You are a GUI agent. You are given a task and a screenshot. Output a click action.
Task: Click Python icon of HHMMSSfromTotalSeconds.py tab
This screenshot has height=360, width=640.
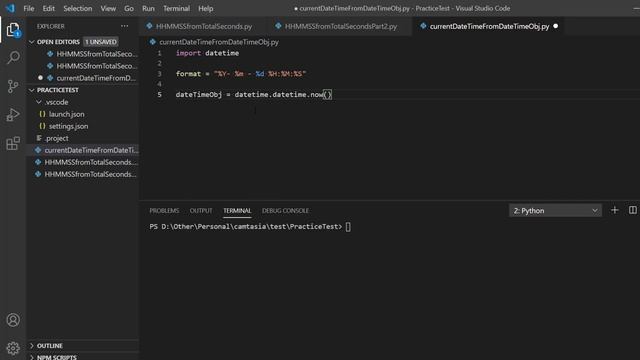click(x=149, y=26)
